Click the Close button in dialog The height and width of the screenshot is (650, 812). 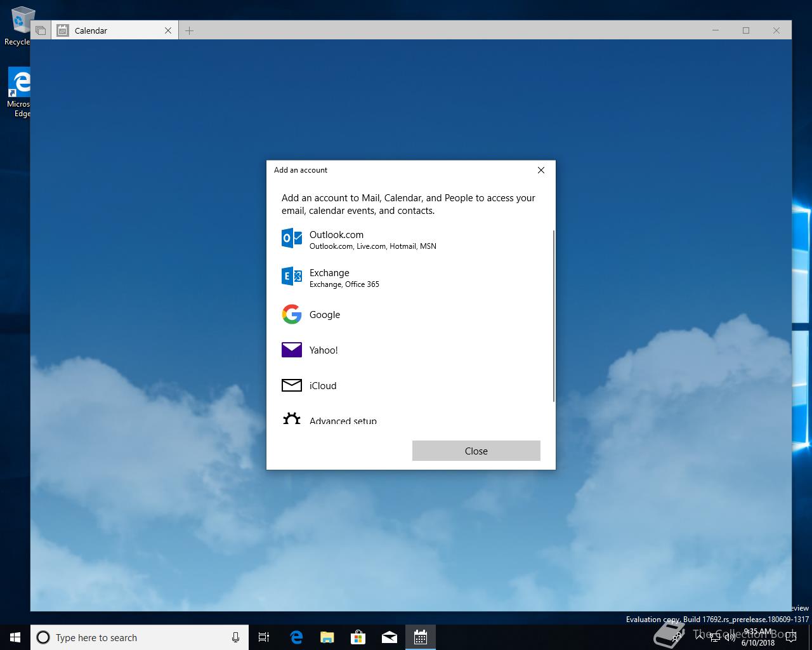coord(476,451)
